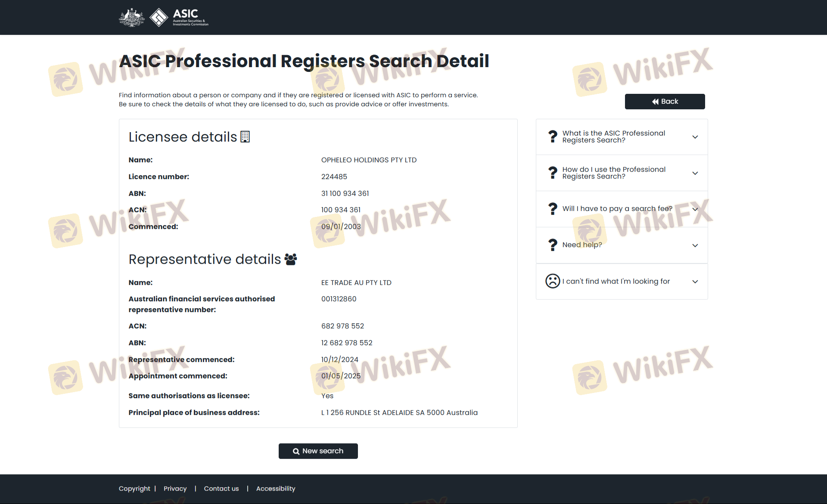Open the Copyright footer link

(x=134, y=489)
